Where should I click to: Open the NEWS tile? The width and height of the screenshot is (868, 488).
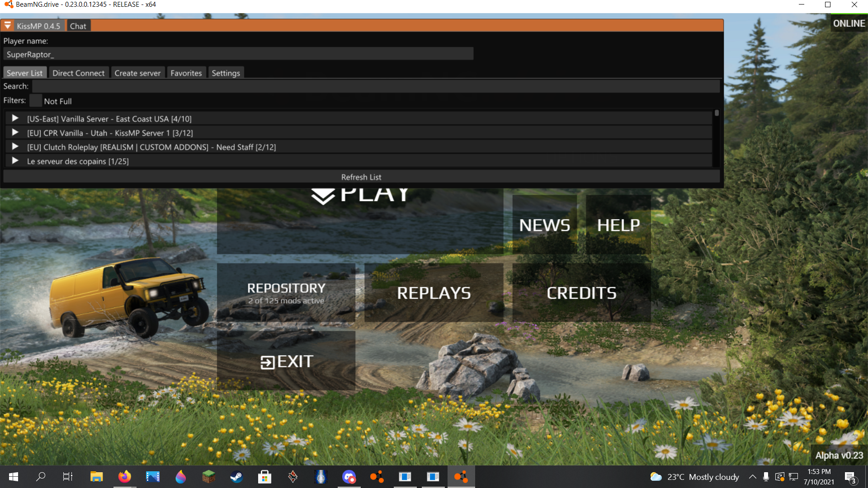[x=544, y=225]
